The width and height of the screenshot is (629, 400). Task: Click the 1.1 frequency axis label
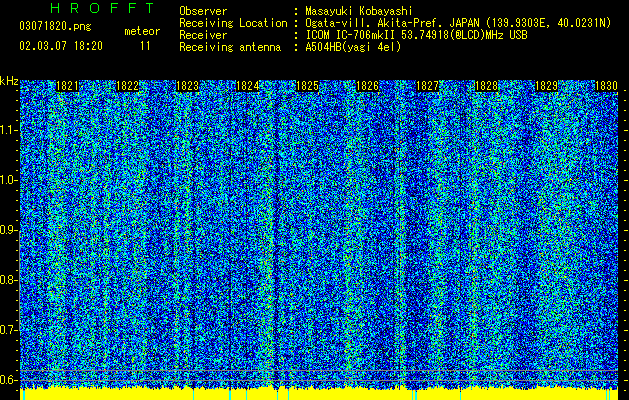pos(7,130)
